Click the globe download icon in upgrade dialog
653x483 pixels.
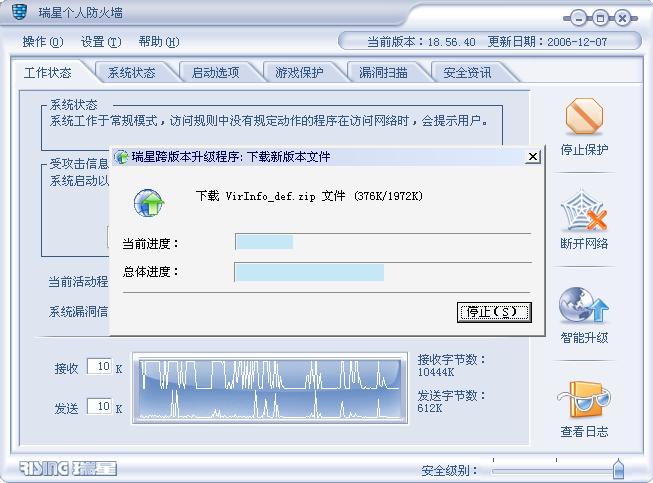[x=149, y=203]
